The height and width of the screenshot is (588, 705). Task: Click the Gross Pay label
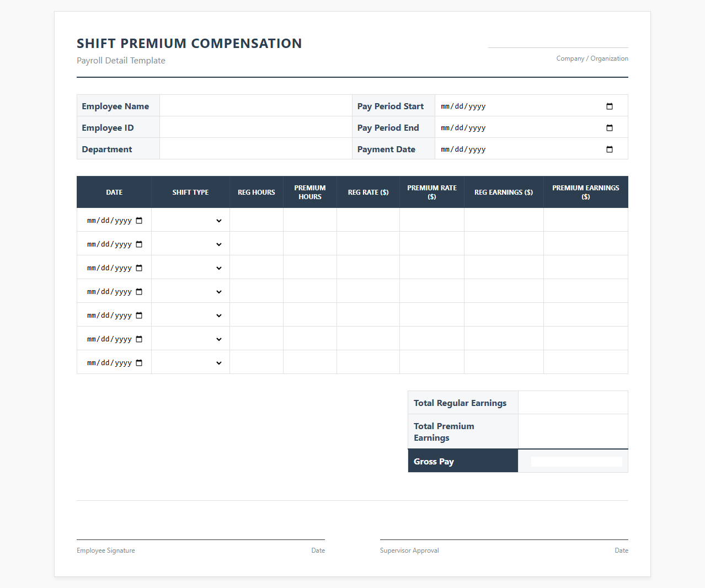click(434, 462)
